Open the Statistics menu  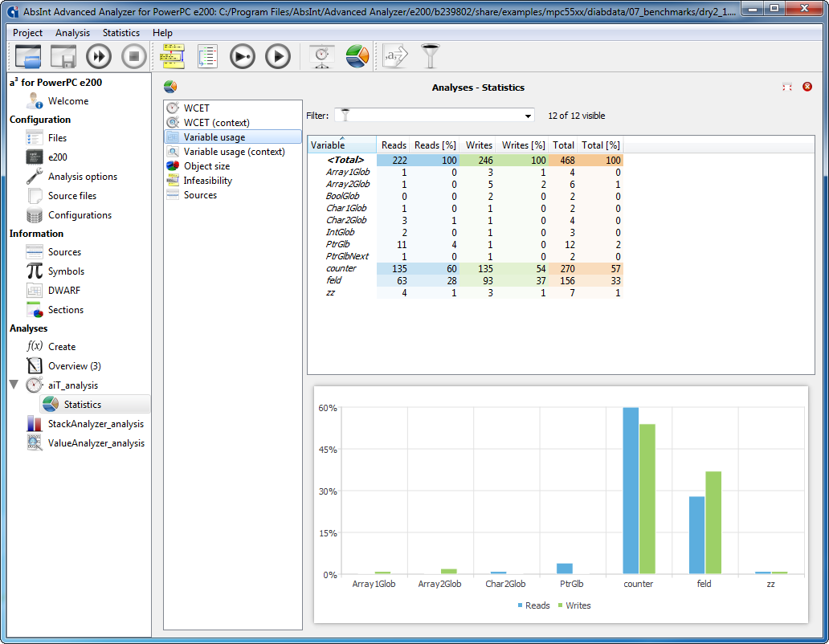click(x=121, y=33)
